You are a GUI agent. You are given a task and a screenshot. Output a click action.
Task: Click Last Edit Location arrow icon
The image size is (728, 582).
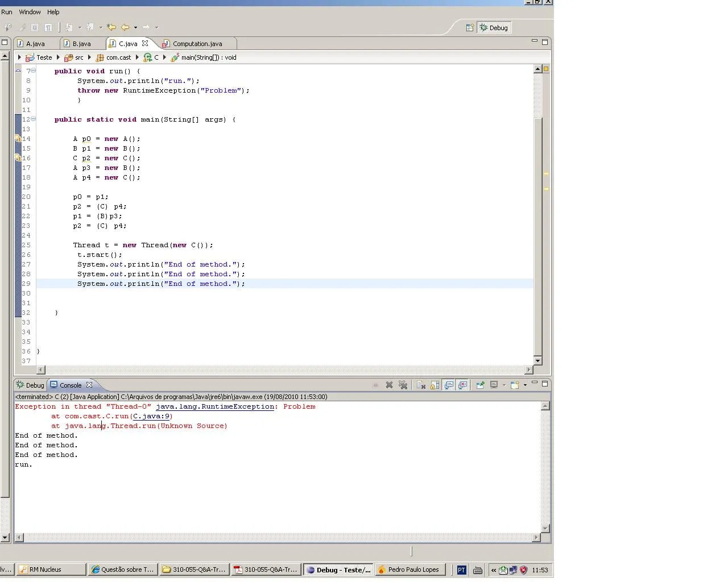click(x=111, y=27)
